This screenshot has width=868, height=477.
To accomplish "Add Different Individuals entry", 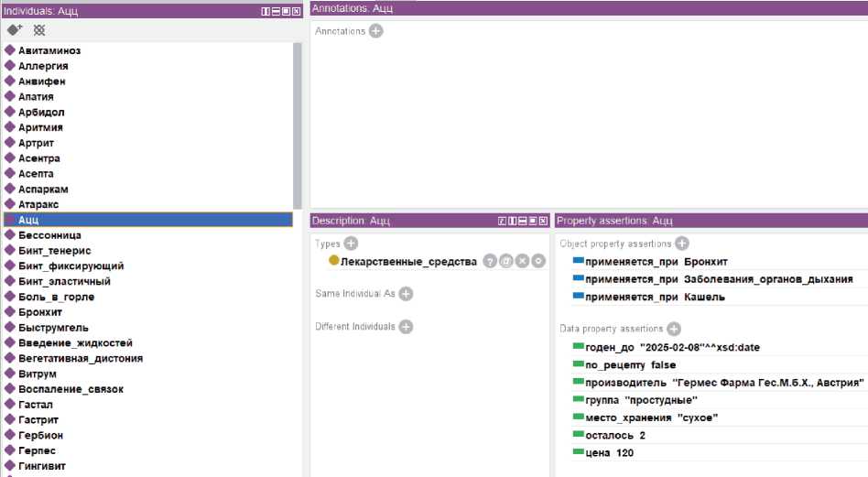I will point(406,327).
